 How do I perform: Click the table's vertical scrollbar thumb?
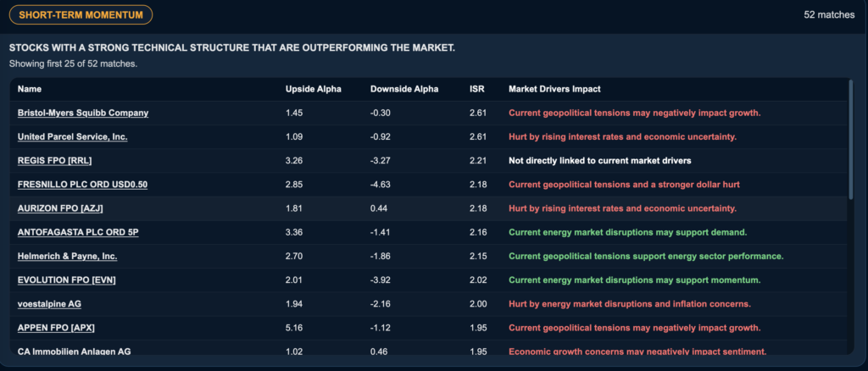851,139
